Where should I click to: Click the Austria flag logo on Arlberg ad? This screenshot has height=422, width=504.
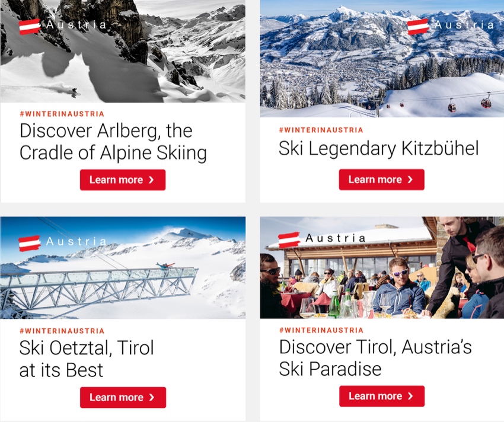point(30,26)
